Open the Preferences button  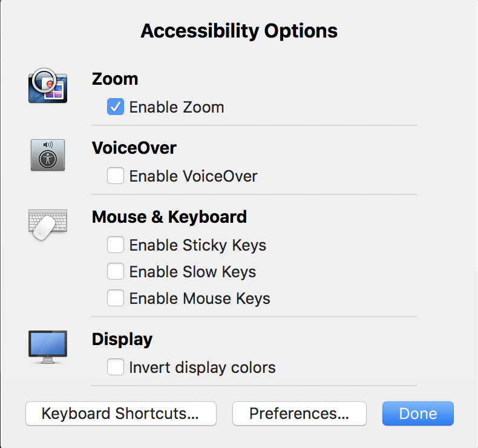[x=299, y=413]
